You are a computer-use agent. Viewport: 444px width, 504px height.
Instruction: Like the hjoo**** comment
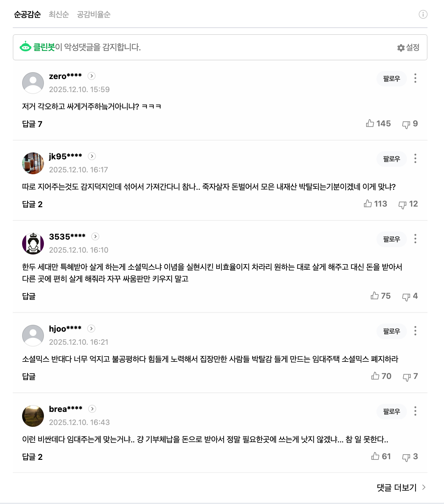pyautogui.click(x=375, y=376)
